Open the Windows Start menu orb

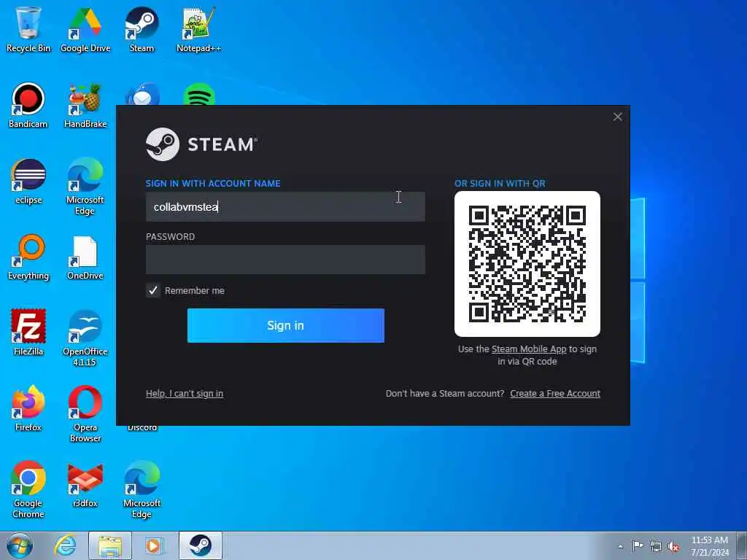(x=20, y=545)
